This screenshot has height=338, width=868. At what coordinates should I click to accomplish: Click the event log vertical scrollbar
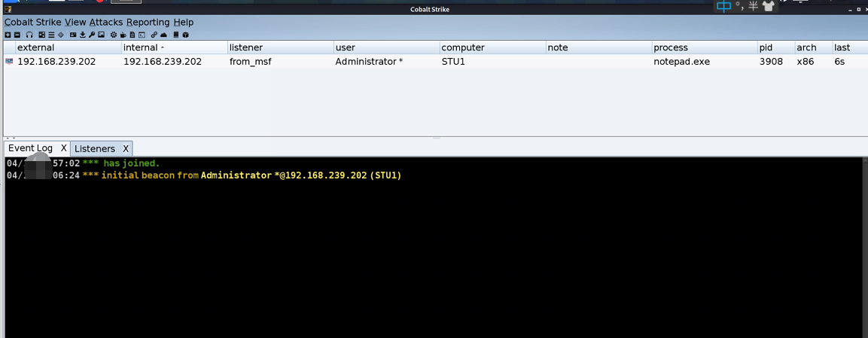click(x=865, y=247)
